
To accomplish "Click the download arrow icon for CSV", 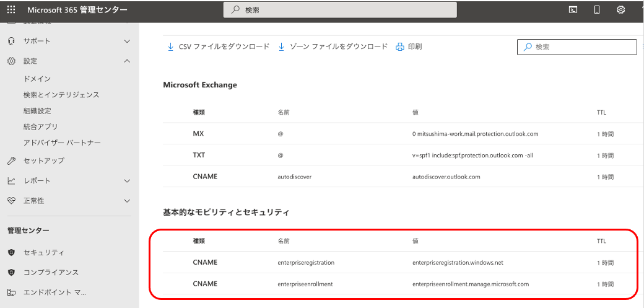I will [170, 47].
